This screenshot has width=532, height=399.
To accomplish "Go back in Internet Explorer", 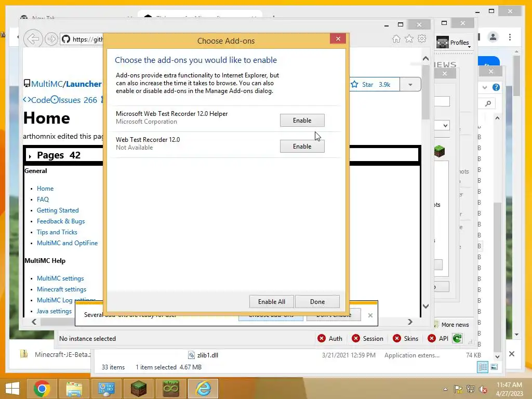I will 33,39.
